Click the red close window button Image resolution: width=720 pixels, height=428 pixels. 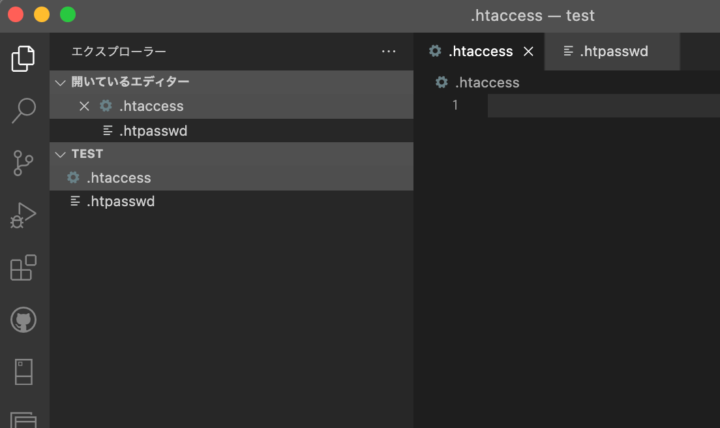16,15
